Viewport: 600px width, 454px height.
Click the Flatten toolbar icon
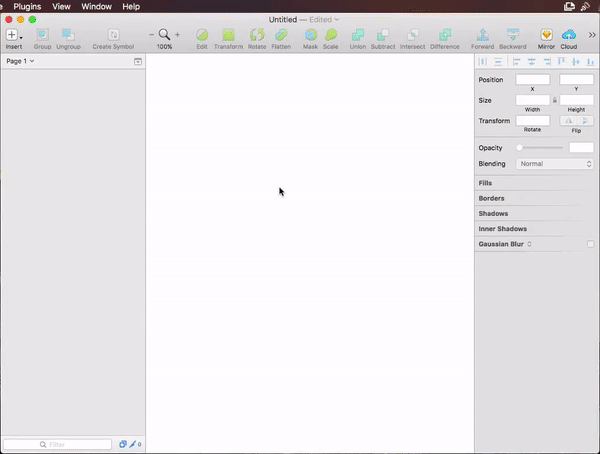(281, 35)
